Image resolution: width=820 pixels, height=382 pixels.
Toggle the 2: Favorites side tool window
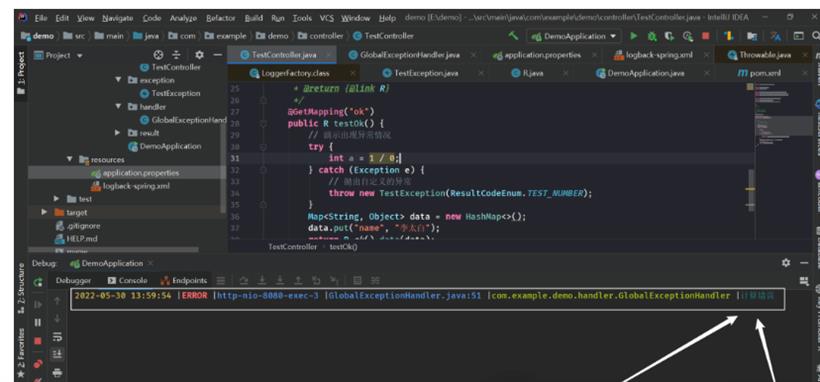click(21, 353)
